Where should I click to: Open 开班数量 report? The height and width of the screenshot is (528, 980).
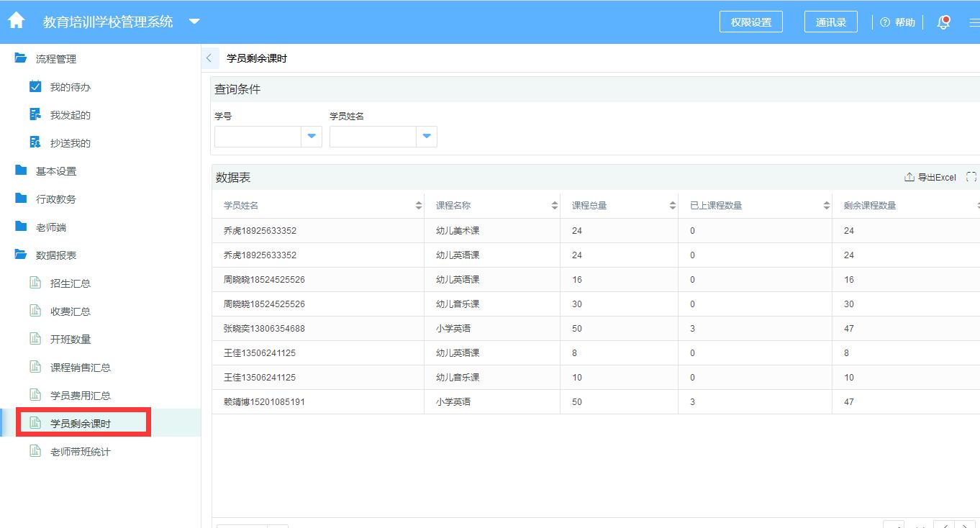tap(71, 340)
